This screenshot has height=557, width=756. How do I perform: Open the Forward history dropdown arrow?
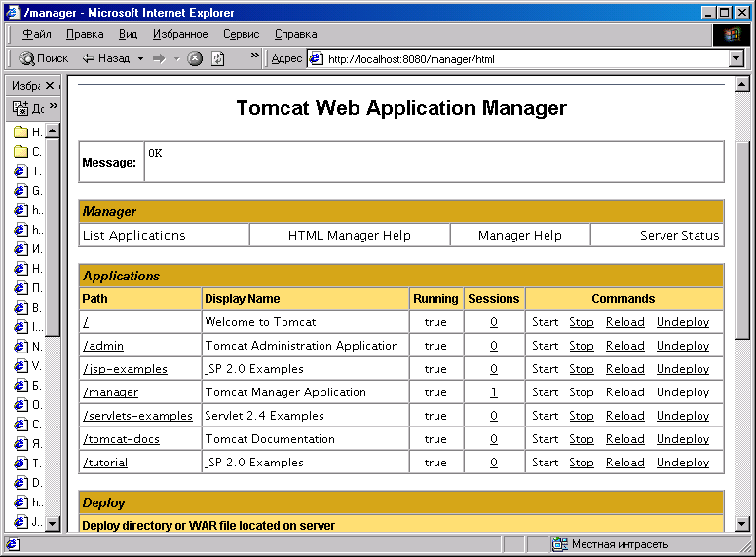pyautogui.click(x=177, y=58)
